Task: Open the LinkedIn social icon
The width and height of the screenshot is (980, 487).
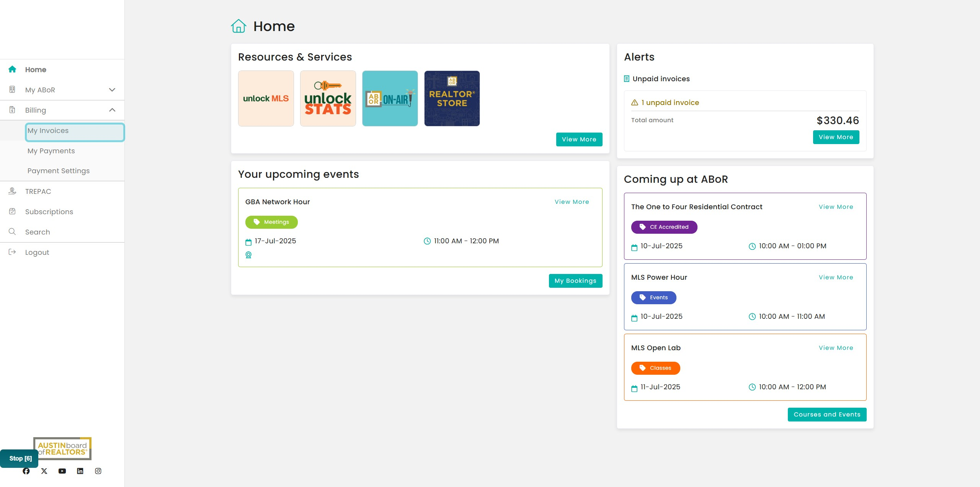Action: pyautogui.click(x=80, y=471)
